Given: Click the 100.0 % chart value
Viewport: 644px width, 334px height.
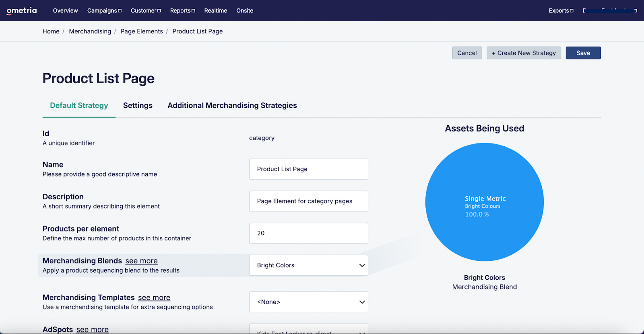Looking at the screenshot, I should tap(477, 215).
